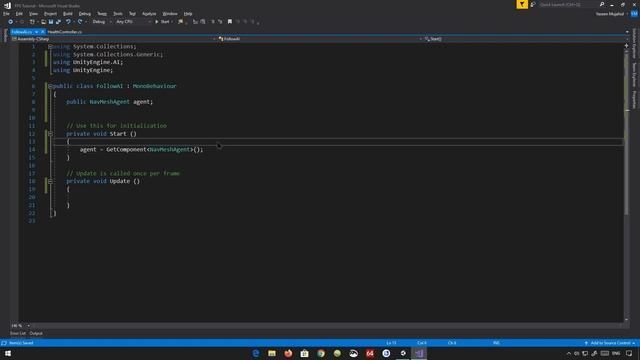Show hidden system tray icons
This screenshot has height=360, width=640.
coord(569,353)
